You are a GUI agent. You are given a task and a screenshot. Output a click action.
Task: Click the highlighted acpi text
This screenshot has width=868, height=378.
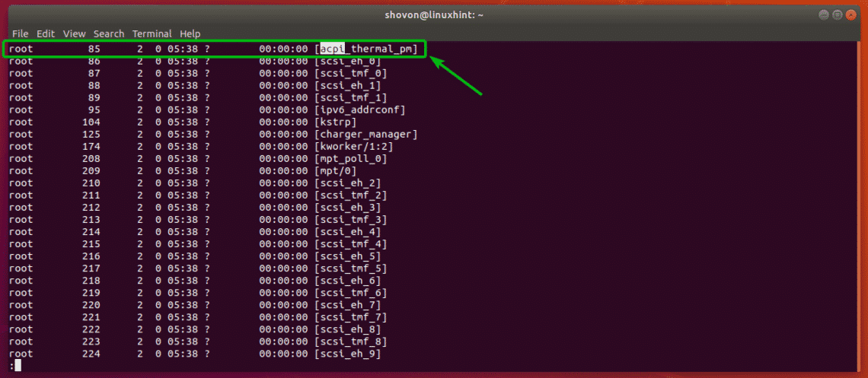pyautogui.click(x=332, y=49)
